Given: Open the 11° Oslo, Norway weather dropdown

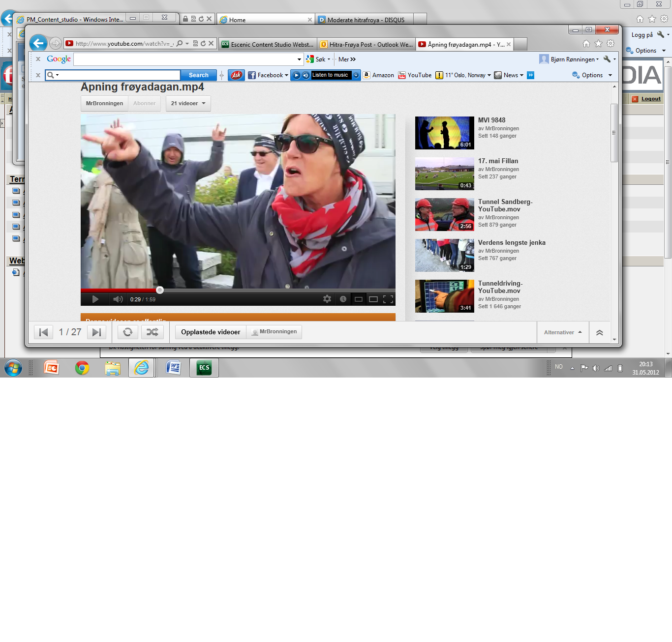Looking at the screenshot, I should pyautogui.click(x=463, y=75).
